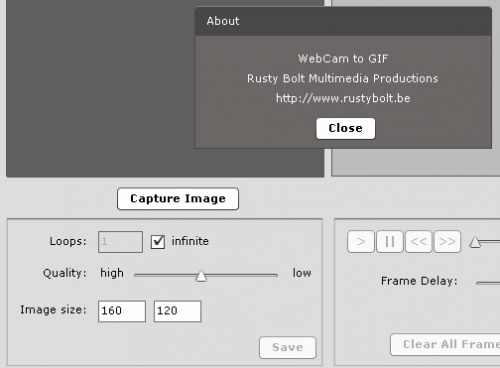Click the 'Quality:' label
This screenshot has height=368, width=500.
point(65,273)
